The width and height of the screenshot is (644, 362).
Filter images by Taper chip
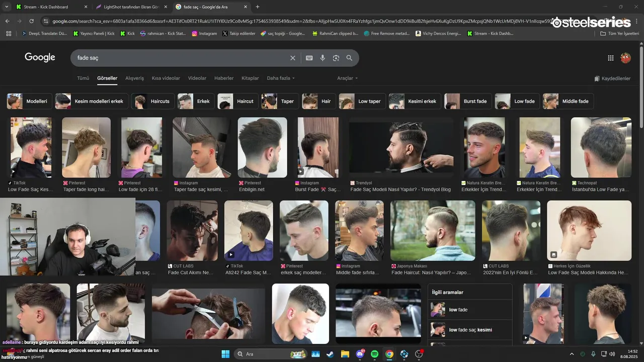tap(280, 101)
